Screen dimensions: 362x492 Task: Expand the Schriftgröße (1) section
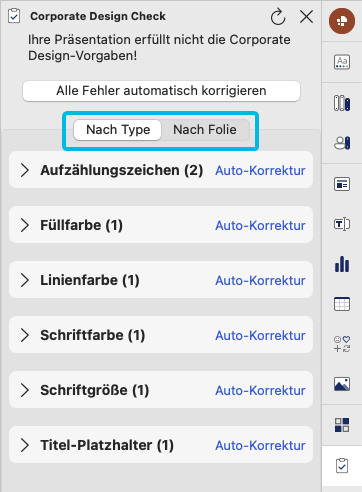[x=25, y=390]
